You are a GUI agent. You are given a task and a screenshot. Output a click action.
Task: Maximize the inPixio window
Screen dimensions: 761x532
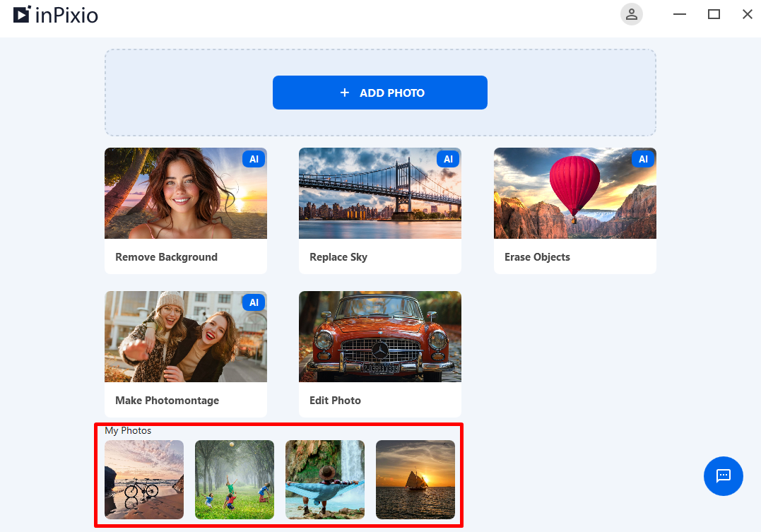point(714,14)
